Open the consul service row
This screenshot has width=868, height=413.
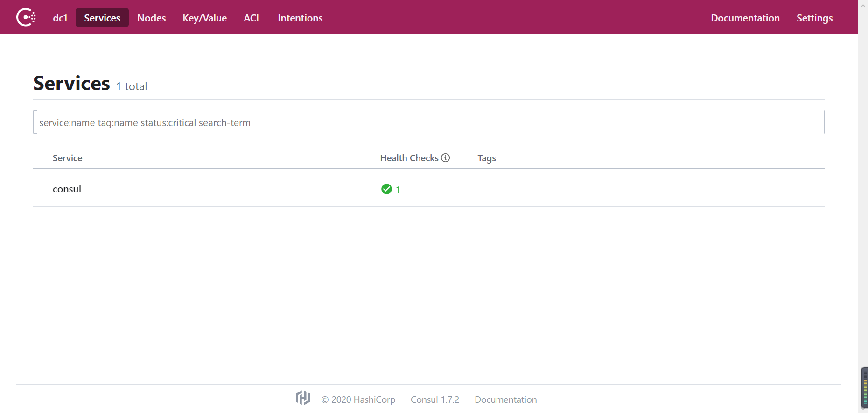[x=428, y=189]
